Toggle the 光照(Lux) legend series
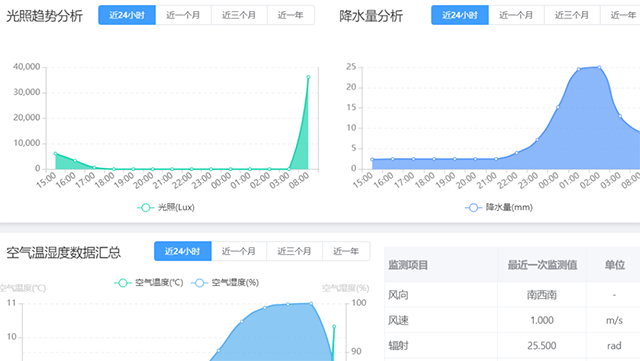640x361 pixels. tap(166, 207)
